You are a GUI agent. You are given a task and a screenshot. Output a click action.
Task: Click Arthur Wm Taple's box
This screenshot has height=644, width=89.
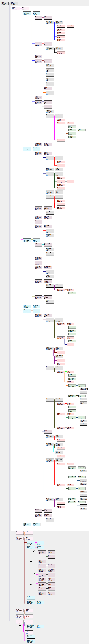36,524
